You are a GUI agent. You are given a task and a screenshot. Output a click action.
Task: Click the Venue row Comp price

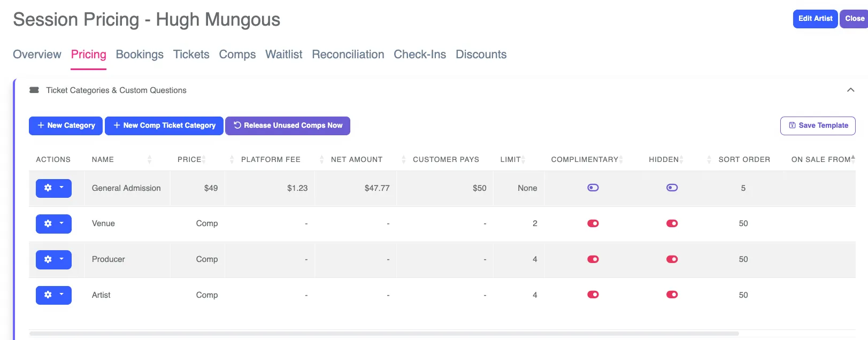(x=207, y=223)
